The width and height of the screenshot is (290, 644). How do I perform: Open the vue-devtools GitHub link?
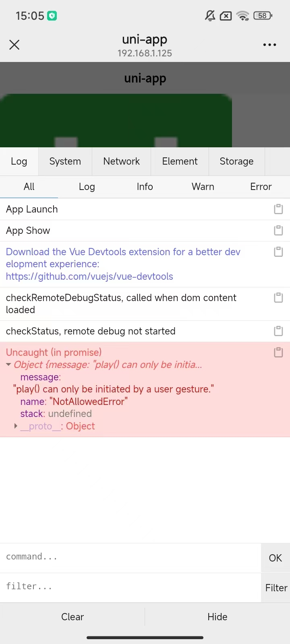(89, 277)
